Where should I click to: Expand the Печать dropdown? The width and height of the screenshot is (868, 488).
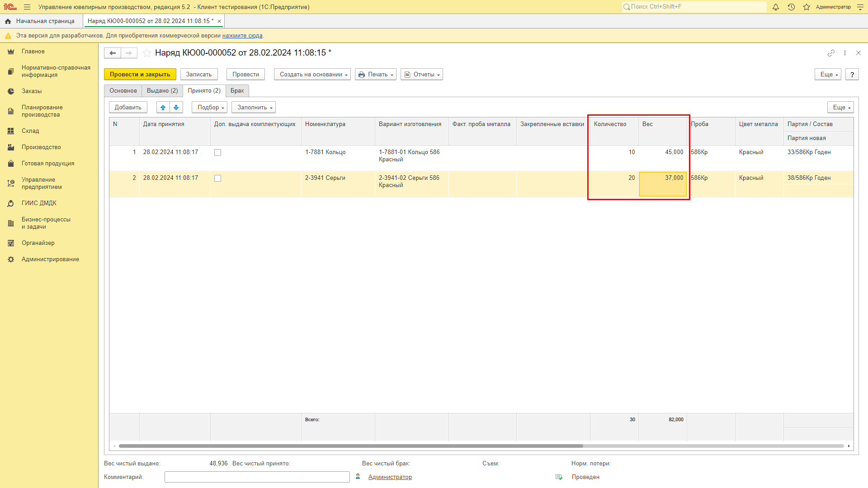point(376,75)
